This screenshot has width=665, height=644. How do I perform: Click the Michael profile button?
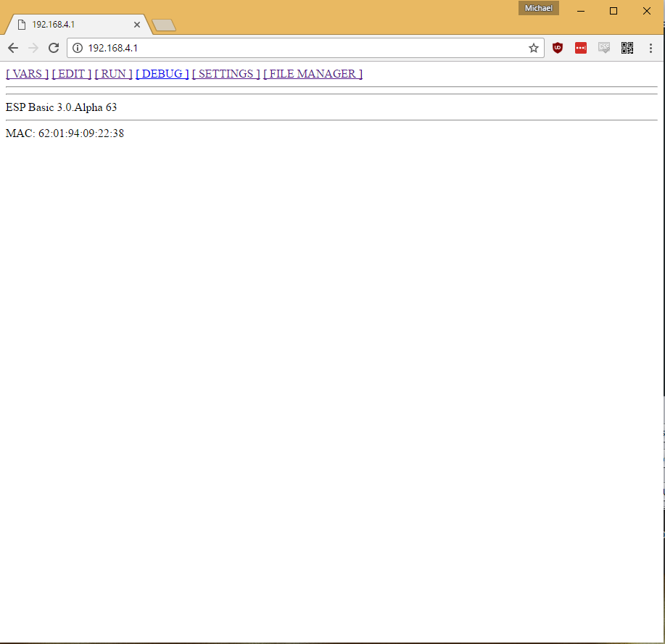point(539,8)
